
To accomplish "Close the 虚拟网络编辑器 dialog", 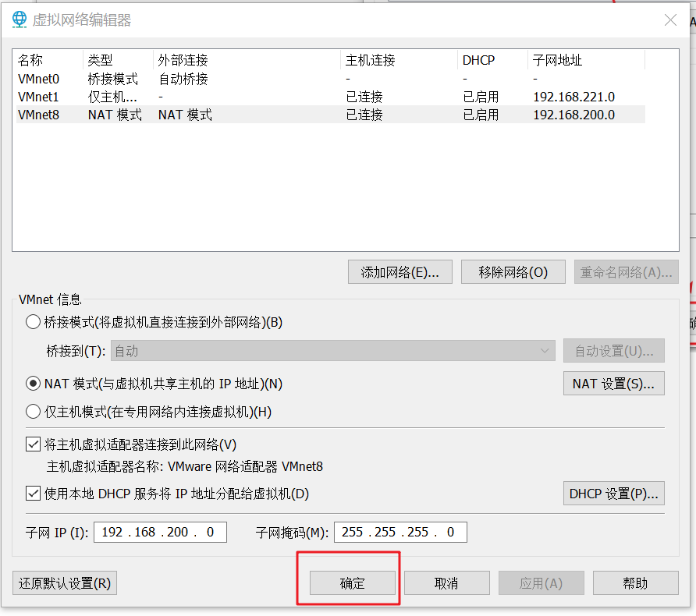I will point(670,20).
